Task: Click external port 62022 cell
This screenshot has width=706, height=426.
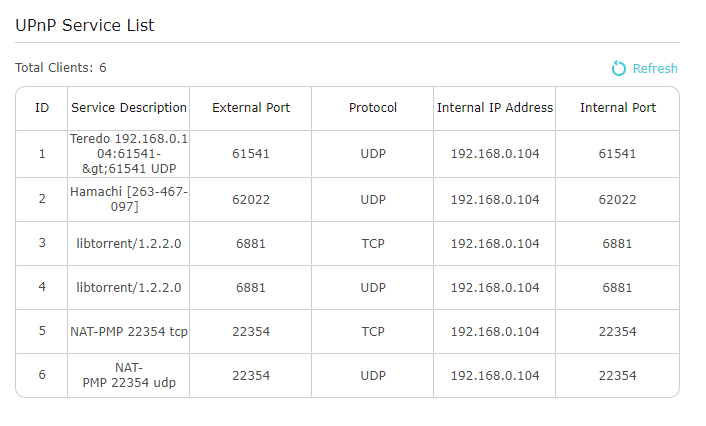Action: pos(251,199)
